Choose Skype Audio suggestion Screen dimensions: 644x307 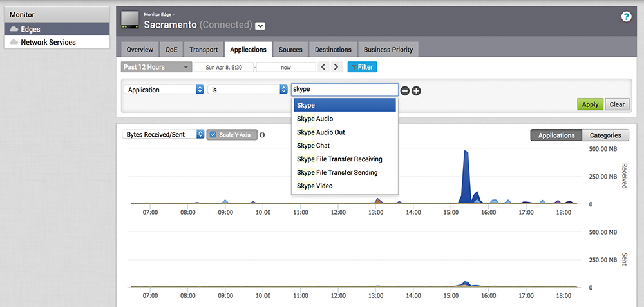[345, 119]
